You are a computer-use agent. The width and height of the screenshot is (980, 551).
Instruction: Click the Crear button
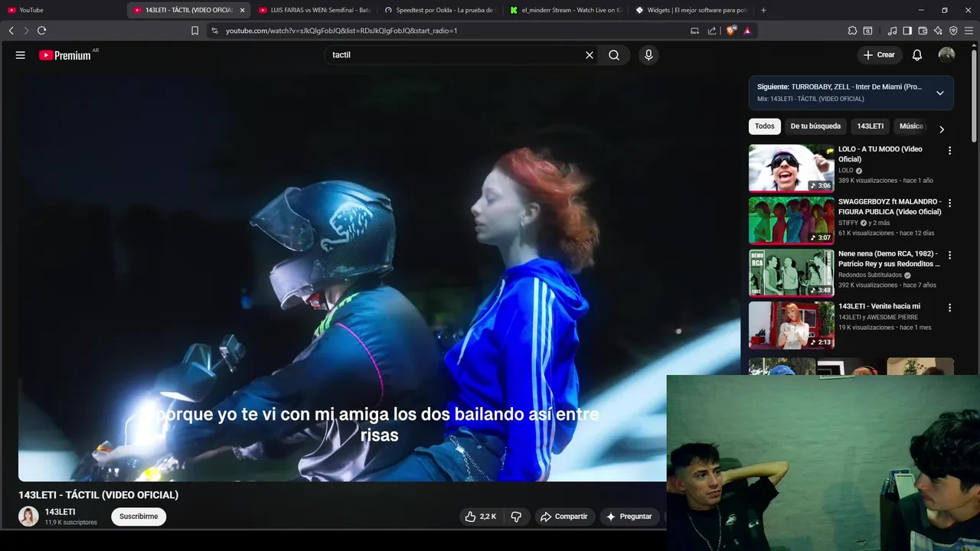tap(879, 55)
